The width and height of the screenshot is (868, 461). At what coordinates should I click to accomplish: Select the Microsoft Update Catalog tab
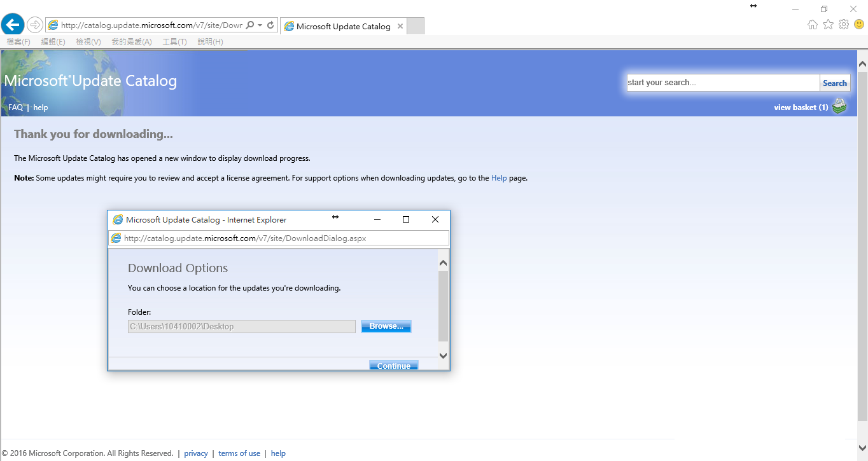pyautogui.click(x=343, y=26)
